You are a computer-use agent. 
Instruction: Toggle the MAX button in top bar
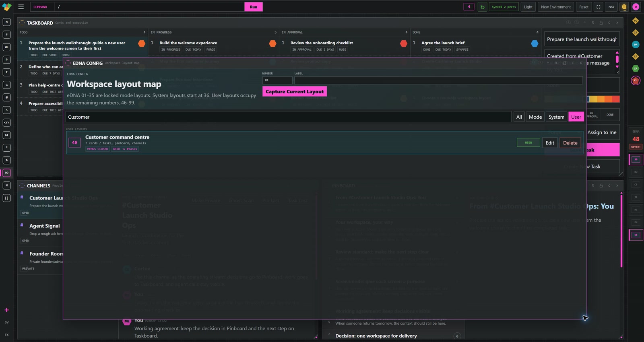point(611,7)
